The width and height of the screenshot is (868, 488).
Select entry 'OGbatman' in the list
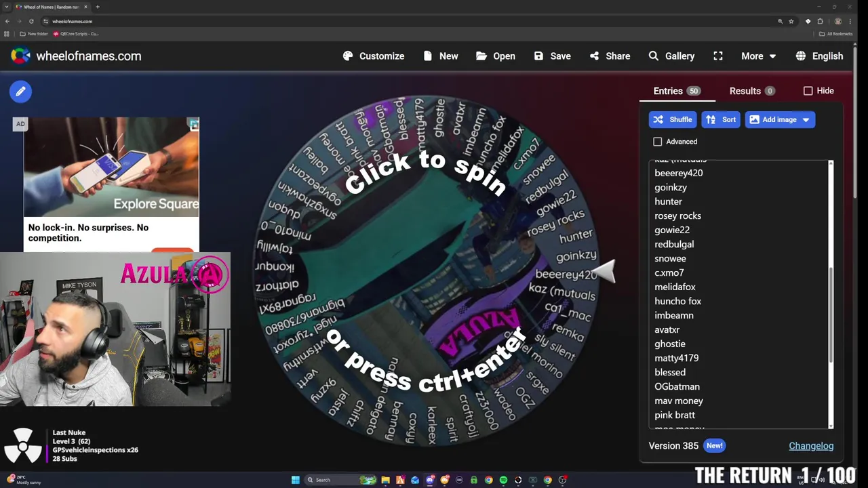pos(677,386)
